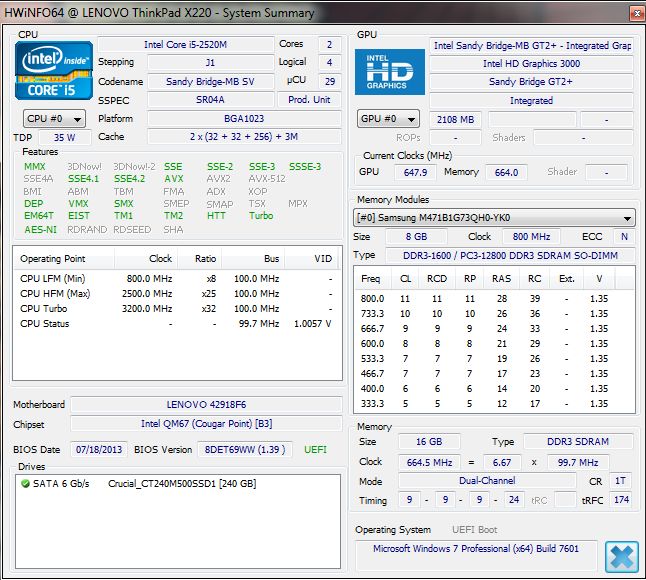Click the VID column header

click(x=311, y=259)
